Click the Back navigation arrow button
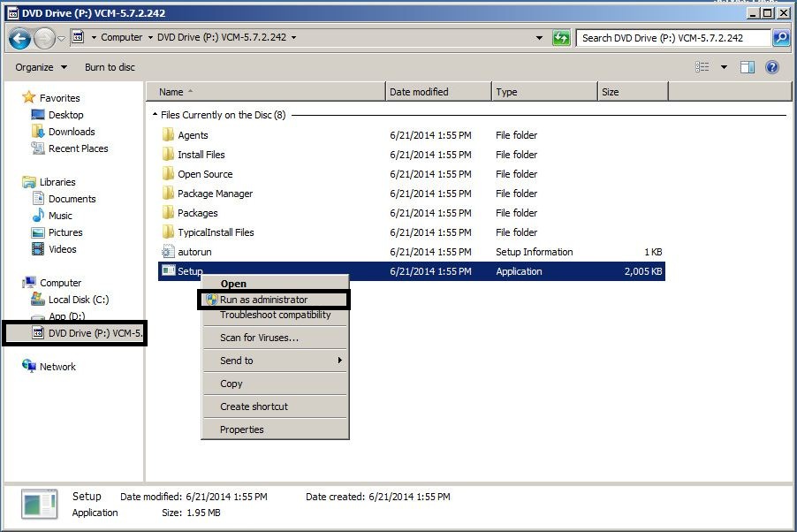The image size is (797, 532). pos(20,38)
